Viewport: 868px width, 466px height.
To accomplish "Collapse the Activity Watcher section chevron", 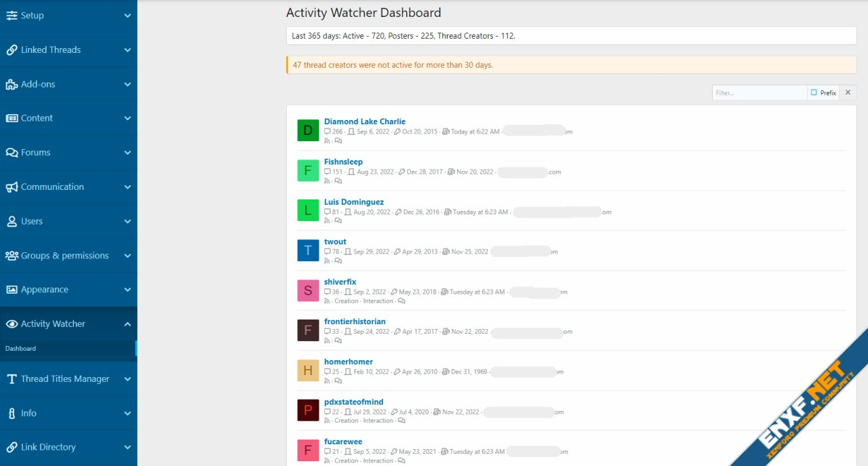I will (127, 324).
